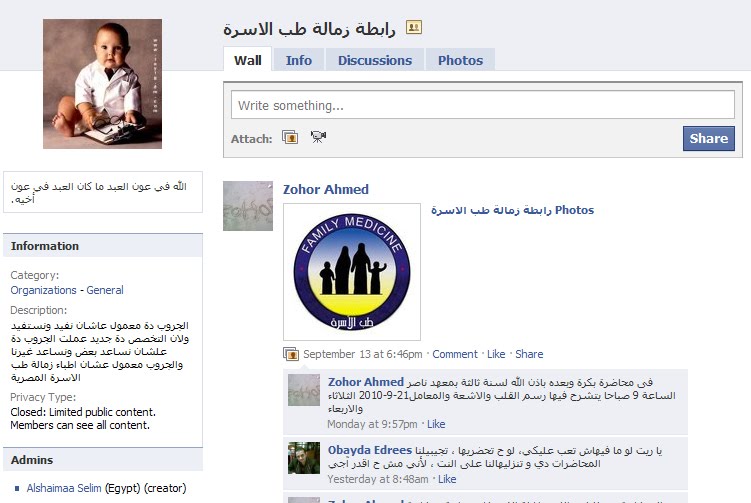Click the attach video camera icon
Screen dimensions: 751x503
tap(318, 137)
